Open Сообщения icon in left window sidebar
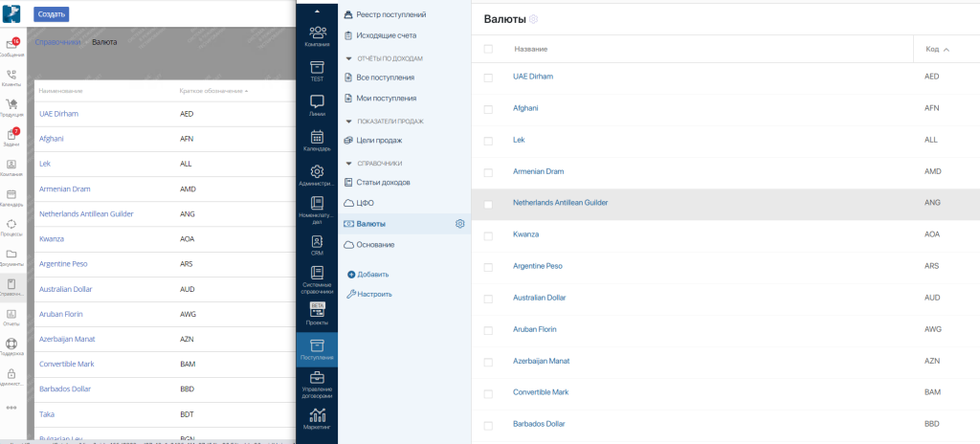 coord(11,44)
